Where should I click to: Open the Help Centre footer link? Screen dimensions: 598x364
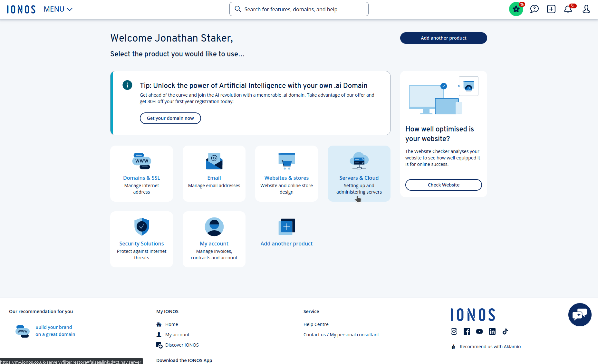[x=316, y=324]
